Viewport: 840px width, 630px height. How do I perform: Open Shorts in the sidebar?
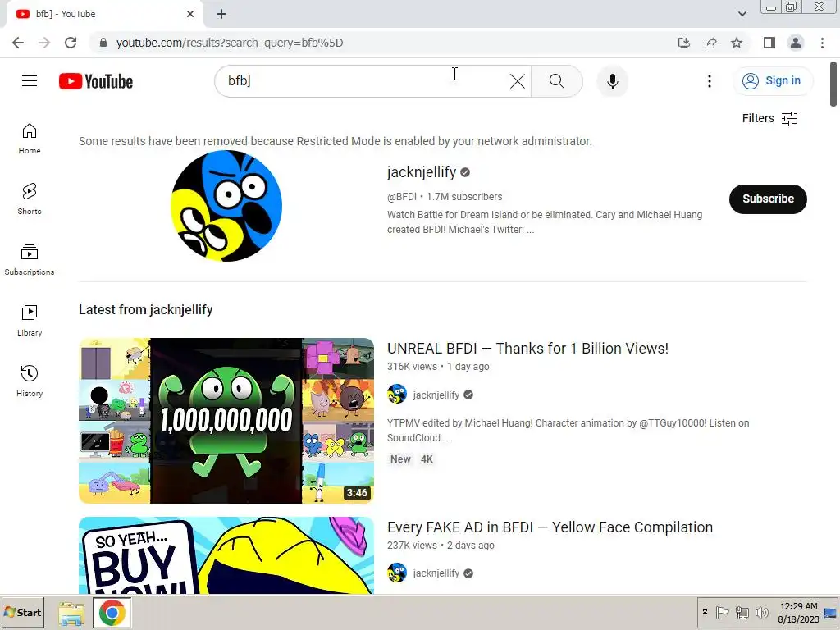coord(30,199)
